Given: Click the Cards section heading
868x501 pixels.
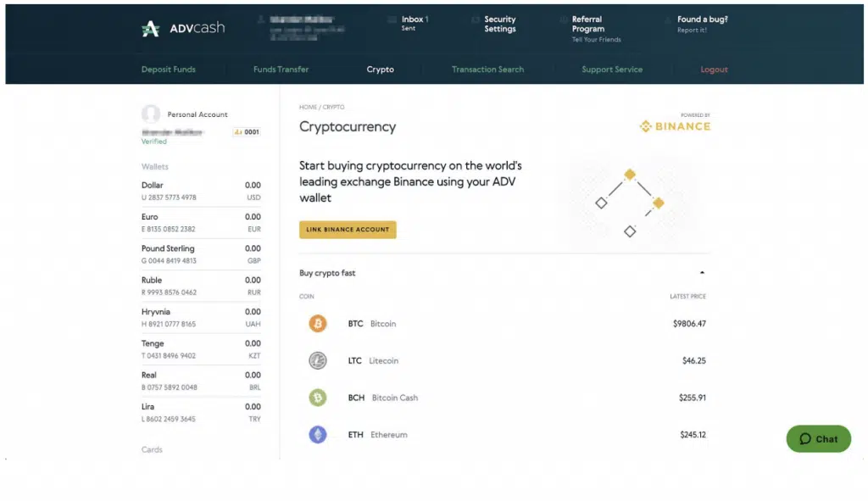Looking at the screenshot, I should point(152,449).
